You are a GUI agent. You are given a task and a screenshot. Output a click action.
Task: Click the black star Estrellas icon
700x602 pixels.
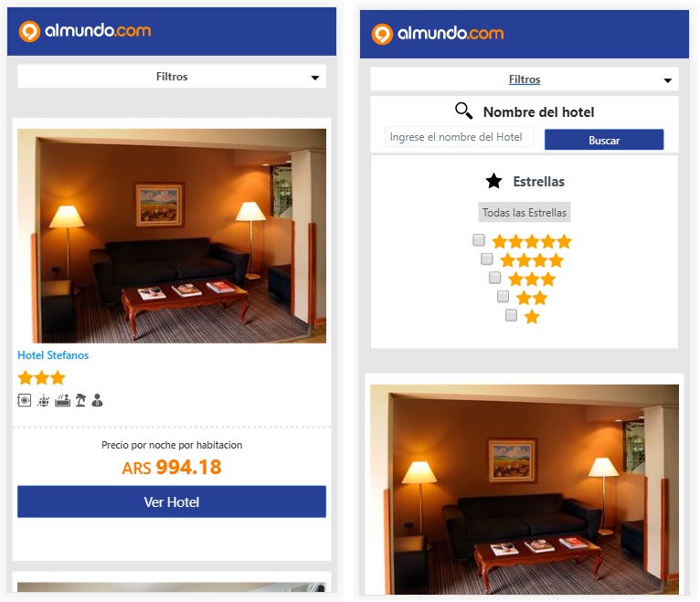click(x=493, y=181)
